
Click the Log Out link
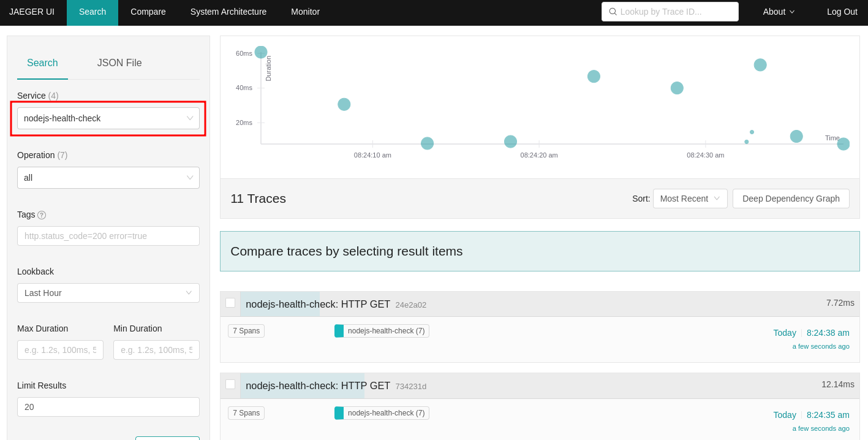tap(842, 12)
